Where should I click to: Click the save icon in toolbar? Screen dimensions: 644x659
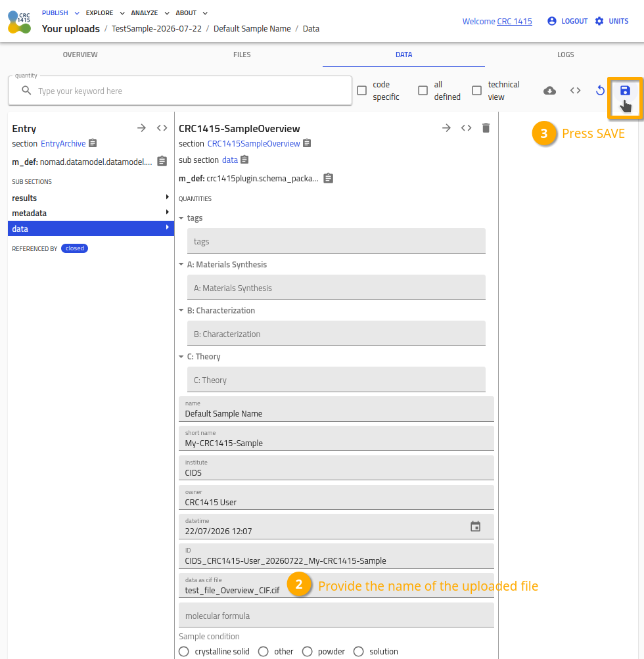click(625, 91)
